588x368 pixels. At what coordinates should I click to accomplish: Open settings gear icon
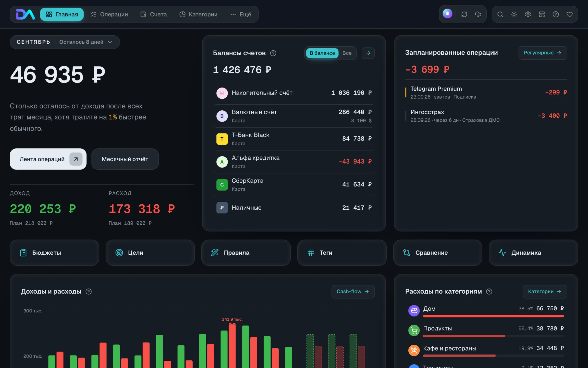point(528,14)
